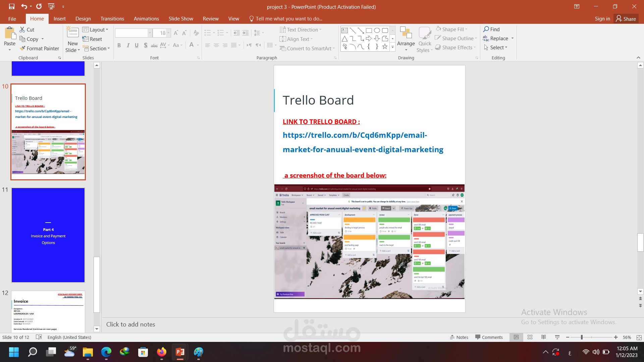
Task: Switch to the Insert tab
Action: tap(59, 19)
